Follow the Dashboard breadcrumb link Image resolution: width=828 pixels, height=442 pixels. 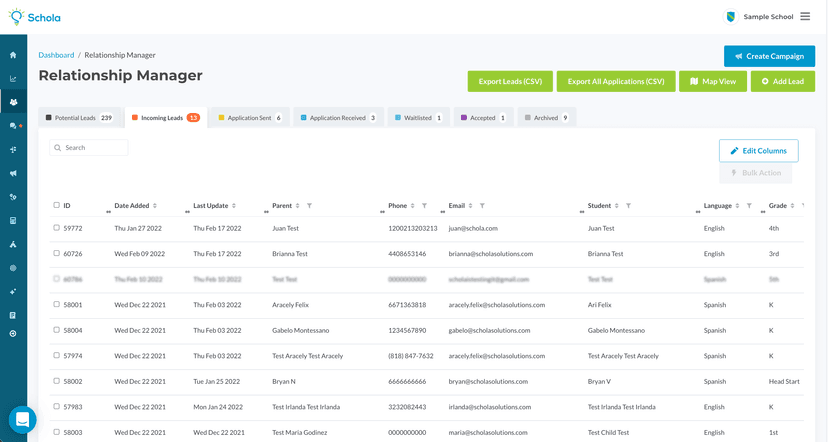click(x=56, y=55)
